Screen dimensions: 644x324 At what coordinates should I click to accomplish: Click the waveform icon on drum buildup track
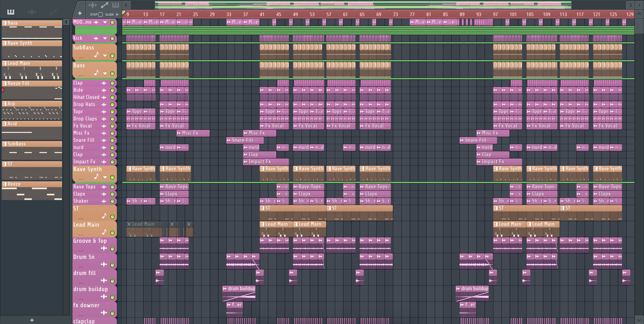104,296
